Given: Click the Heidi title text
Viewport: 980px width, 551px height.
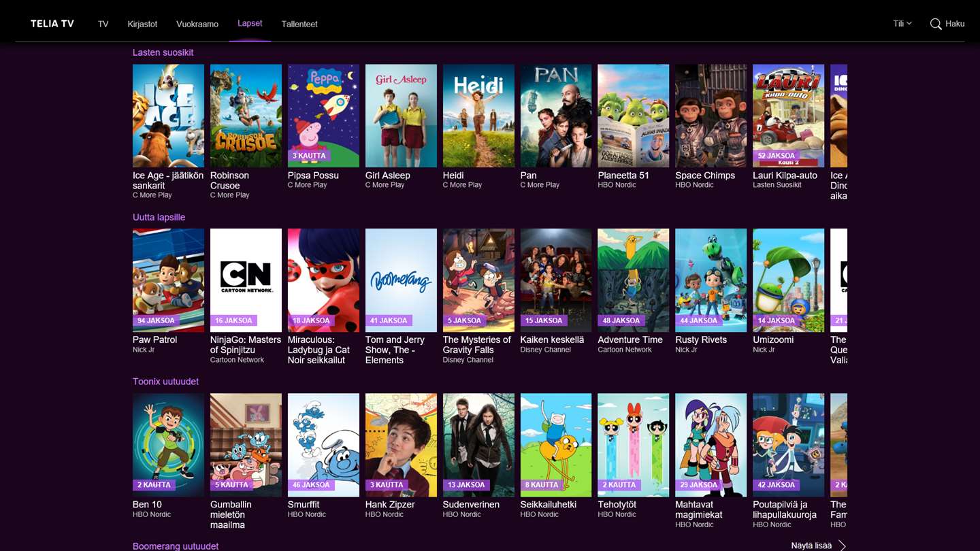Looking at the screenshot, I should click(x=453, y=176).
